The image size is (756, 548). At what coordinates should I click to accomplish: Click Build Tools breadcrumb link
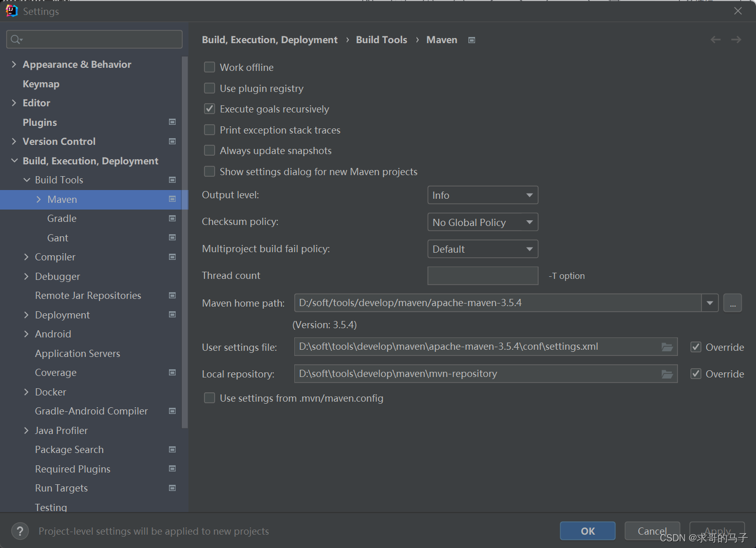(382, 40)
